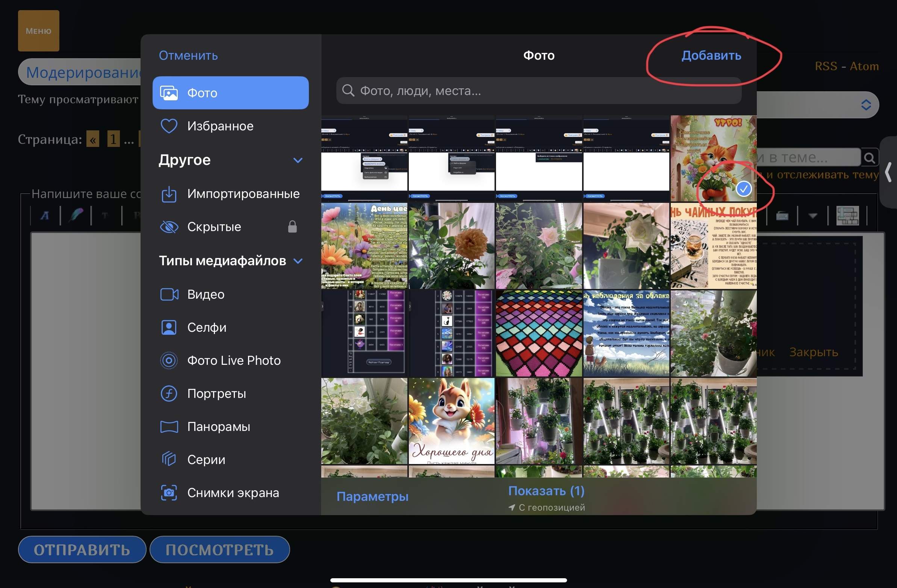Click the magnifier button next to topic search
The image size is (897, 588).
click(869, 157)
